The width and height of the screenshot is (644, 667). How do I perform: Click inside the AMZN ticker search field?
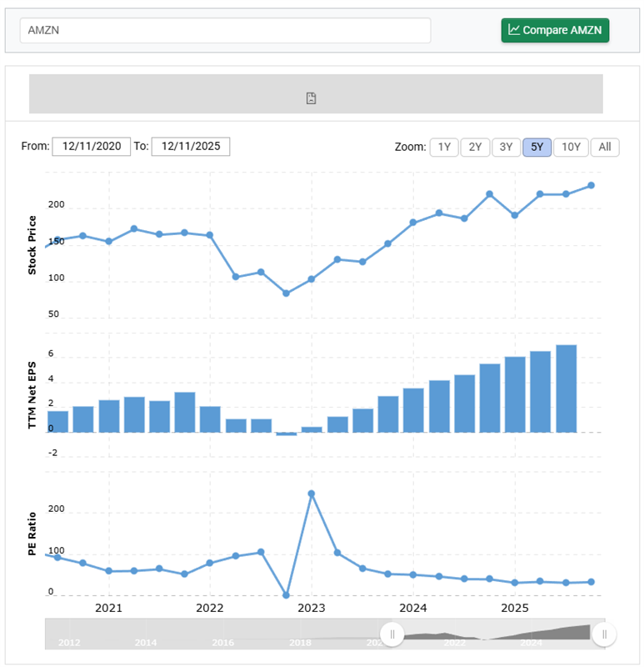click(225, 30)
